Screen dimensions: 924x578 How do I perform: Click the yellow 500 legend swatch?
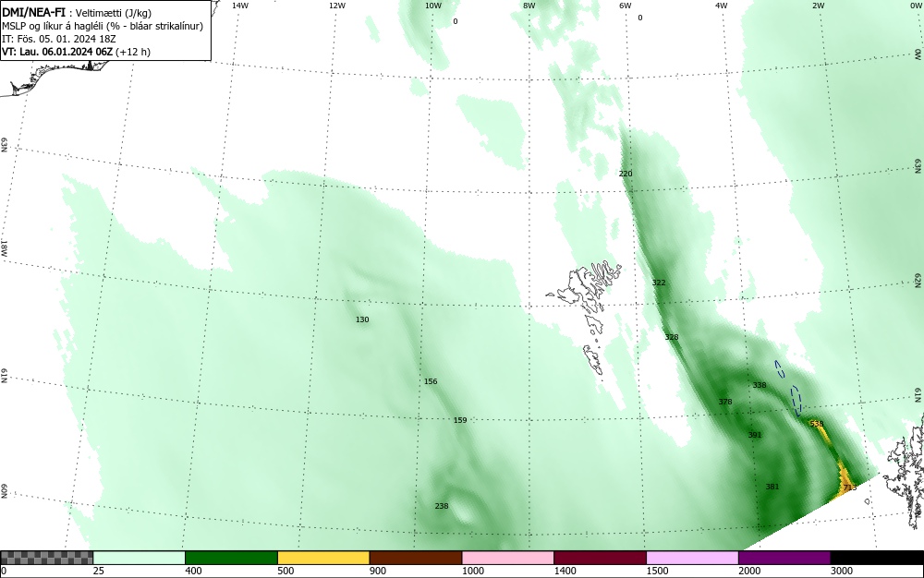(323, 558)
